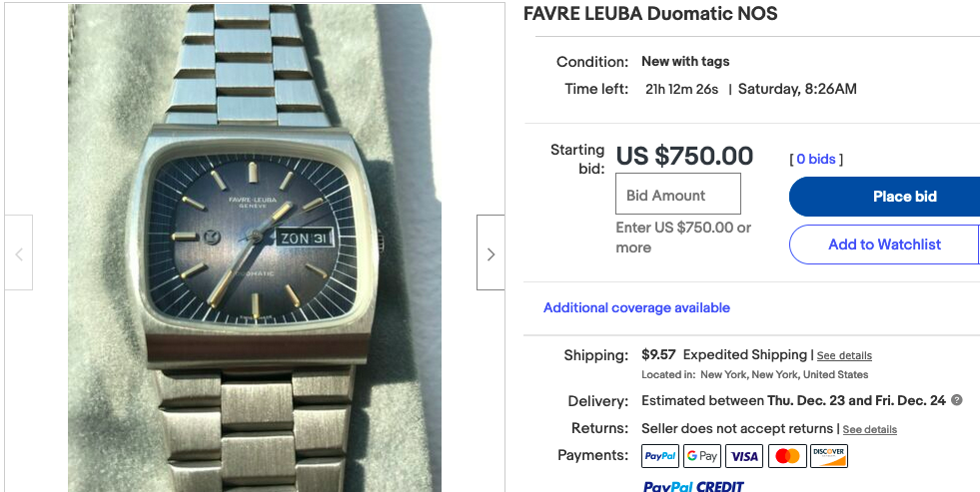Viewport: 980px width, 492px height.
Task: Click the Discover card icon
Action: point(829,456)
